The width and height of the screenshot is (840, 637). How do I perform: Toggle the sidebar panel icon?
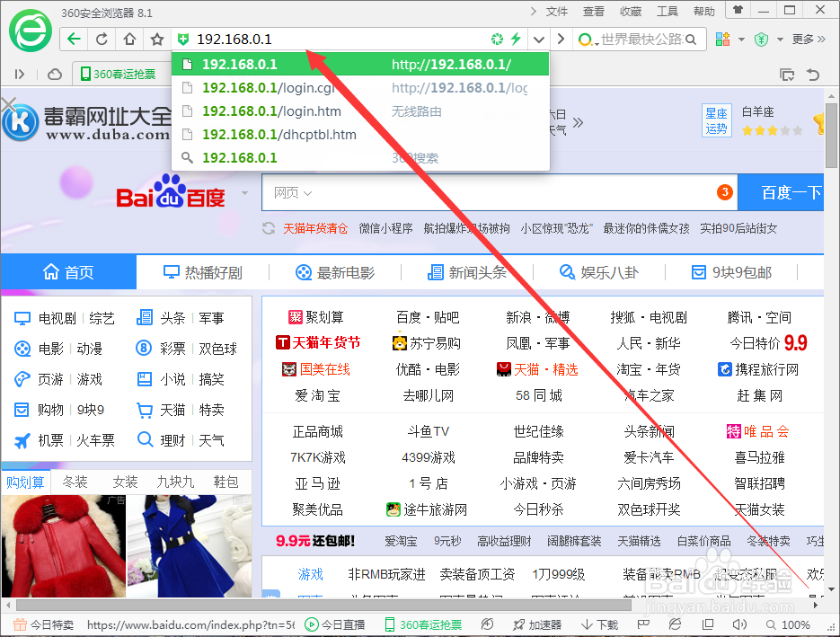[x=19, y=75]
